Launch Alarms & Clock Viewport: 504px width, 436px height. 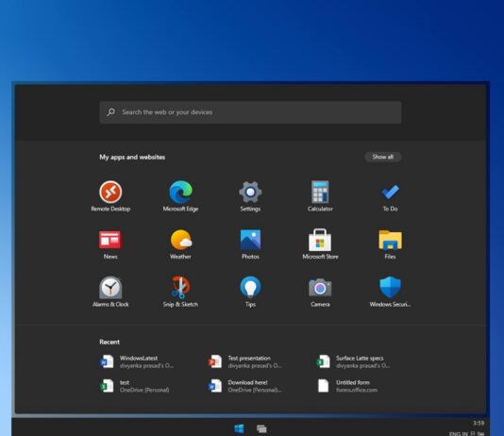coord(110,292)
